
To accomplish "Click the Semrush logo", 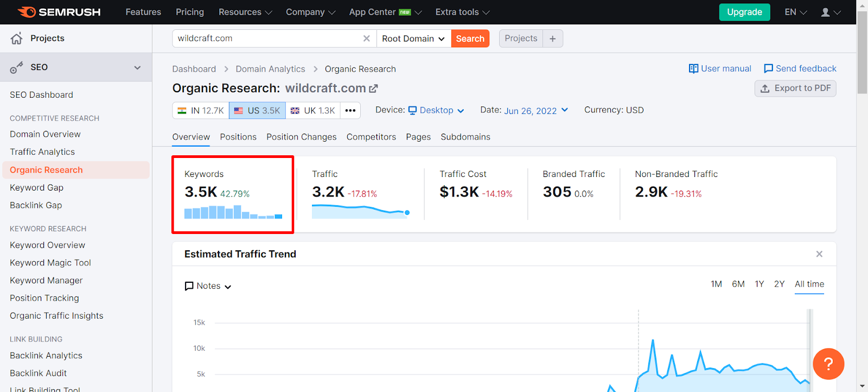I will click(x=59, y=12).
